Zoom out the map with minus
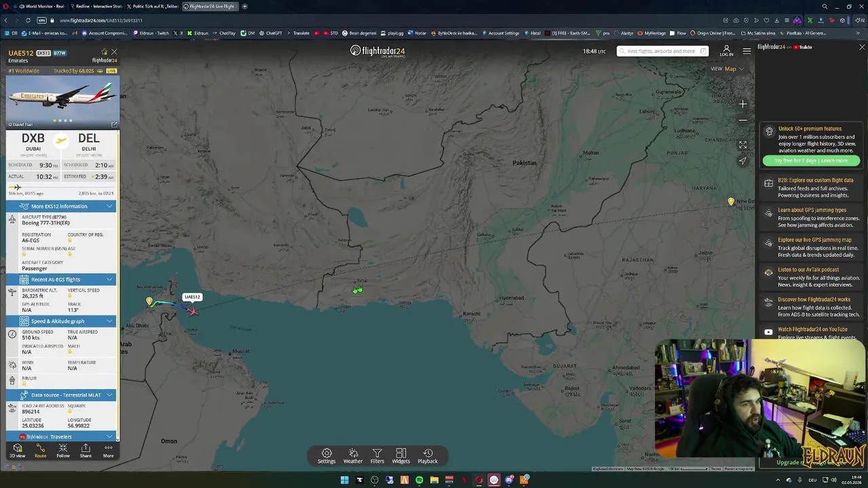Viewport: 868px width, 488px height. pos(743,120)
